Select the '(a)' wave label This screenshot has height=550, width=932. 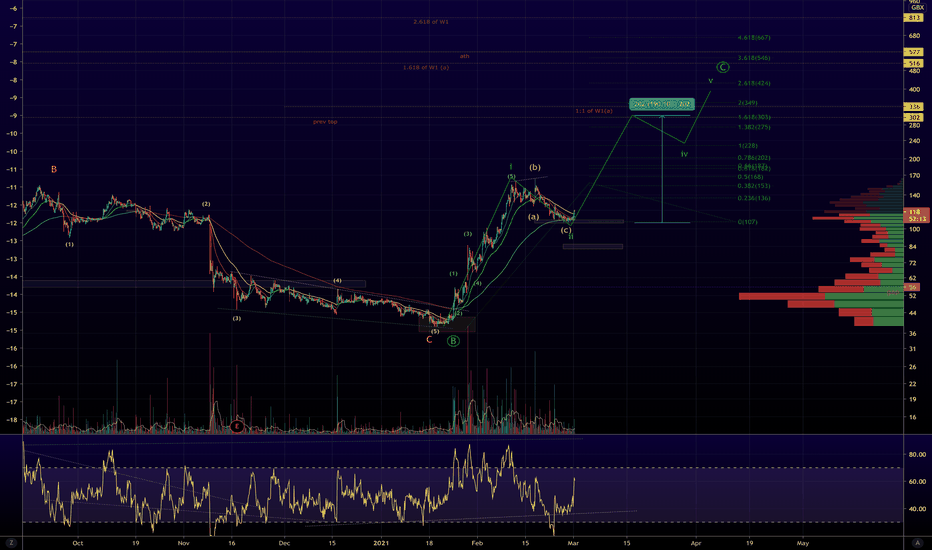point(534,217)
